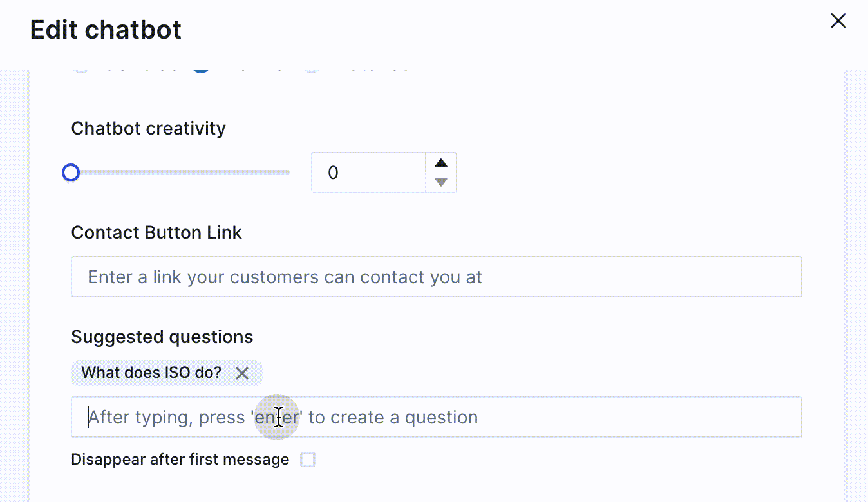Select the blue selected Normal radio button
The image size is (868, 502).
tap(201, 69)
